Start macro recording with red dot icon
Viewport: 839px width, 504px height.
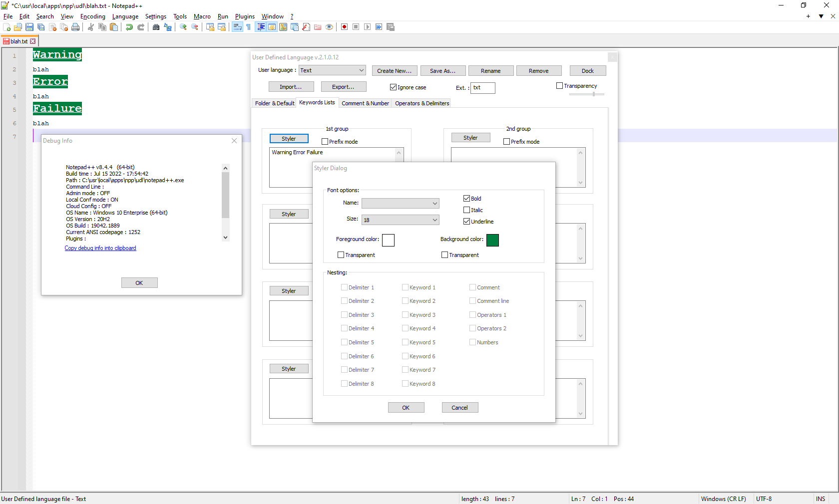pos(345,27)
